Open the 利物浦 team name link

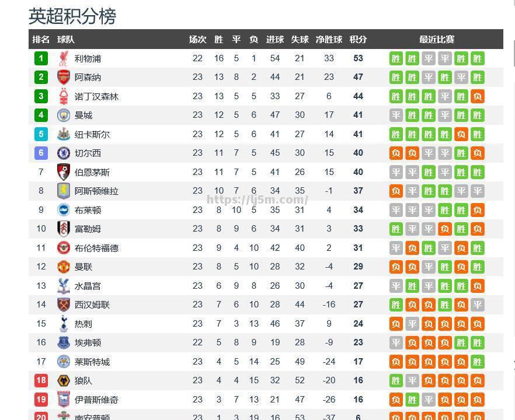(x=88, y=59)
